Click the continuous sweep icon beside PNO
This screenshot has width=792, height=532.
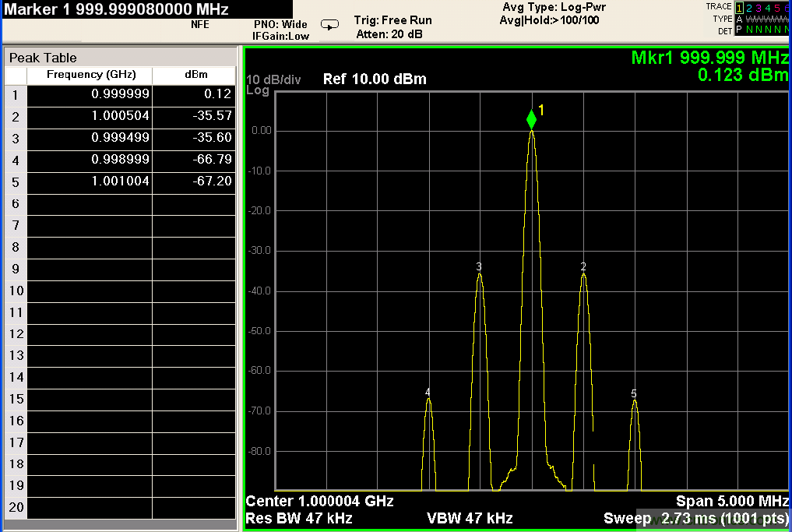click(330, 25)
